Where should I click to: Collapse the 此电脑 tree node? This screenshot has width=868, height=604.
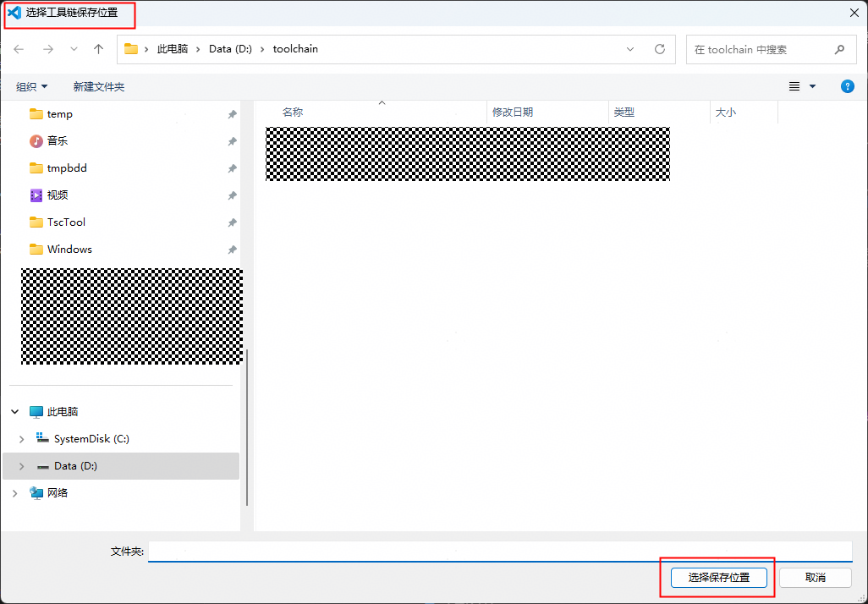15,412
